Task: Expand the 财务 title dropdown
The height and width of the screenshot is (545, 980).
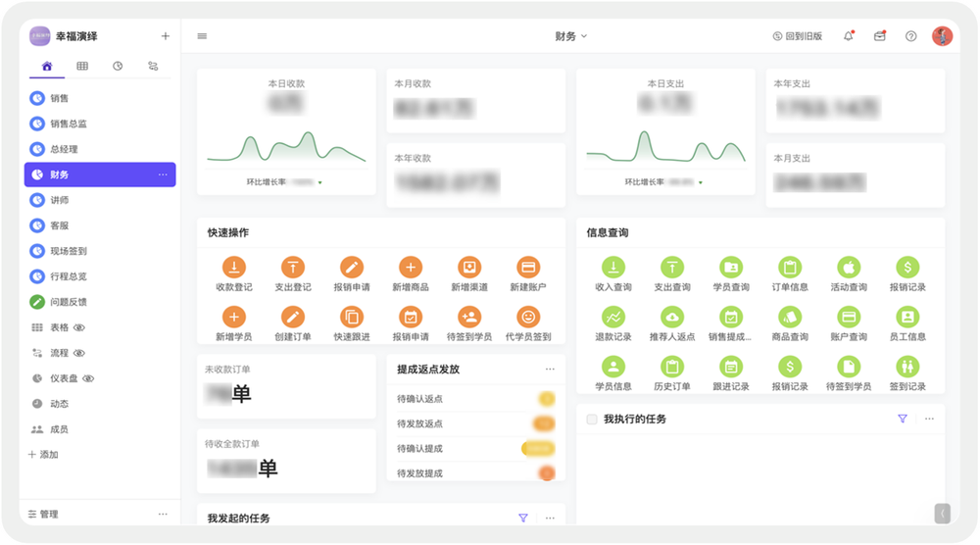Action: point(571,36)
